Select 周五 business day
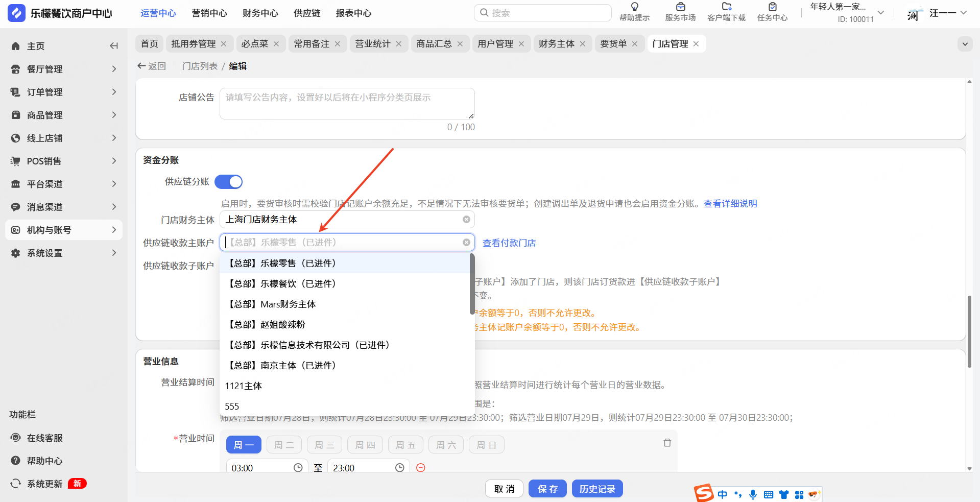 point(405,445)
